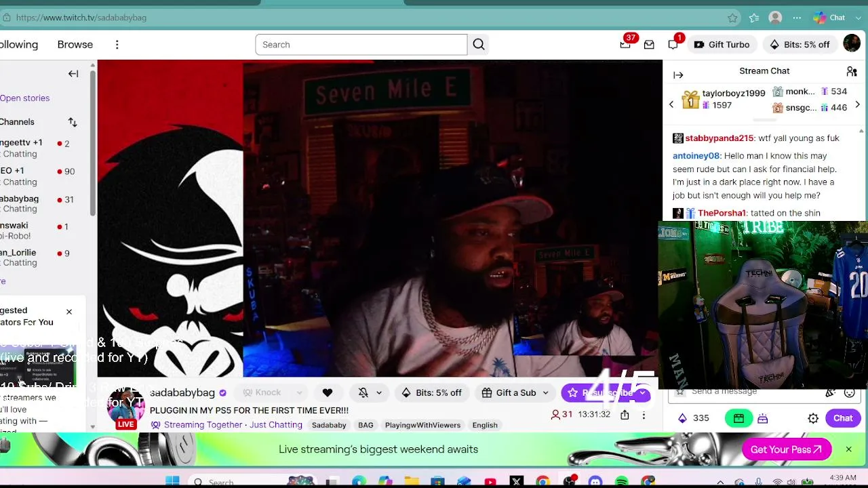Click the Sadababy tag
The height and width of the screenshot is (488, 868).
coord(329,425)
